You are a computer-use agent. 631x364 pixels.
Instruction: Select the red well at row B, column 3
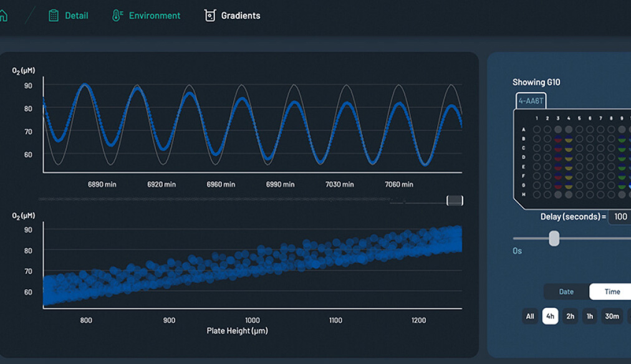(558, 139)
